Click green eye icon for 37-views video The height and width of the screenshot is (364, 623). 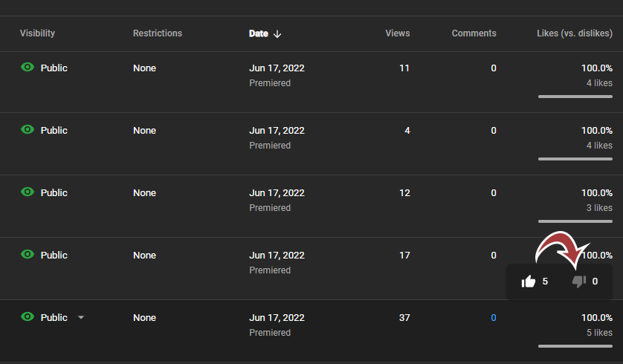28,316
